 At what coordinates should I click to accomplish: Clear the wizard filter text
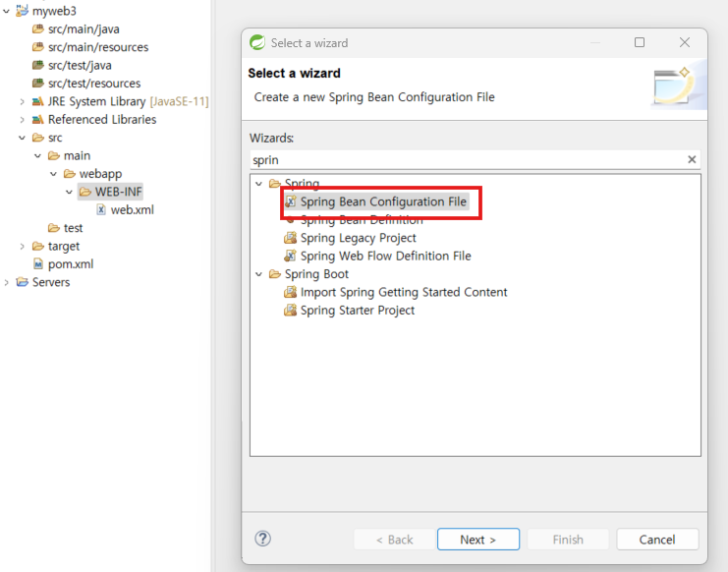(x=692, y=160)
